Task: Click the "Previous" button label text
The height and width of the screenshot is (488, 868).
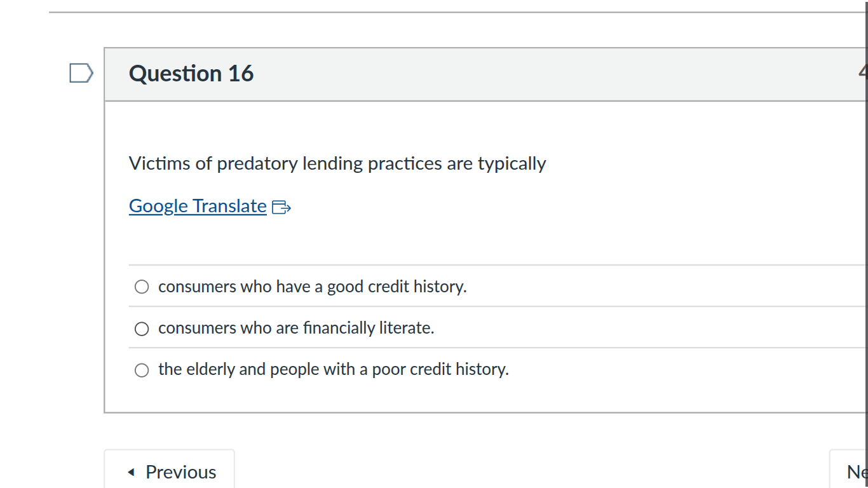Action: point(181,471)
